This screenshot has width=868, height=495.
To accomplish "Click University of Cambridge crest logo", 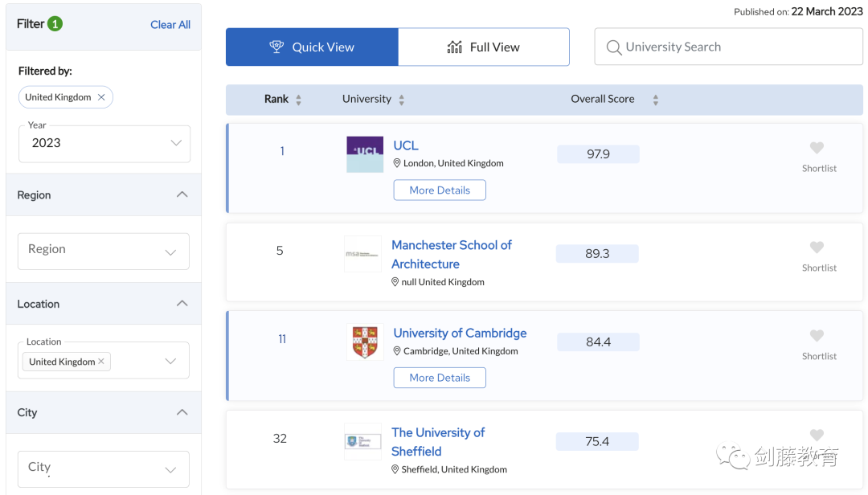I will coord(365,342).
